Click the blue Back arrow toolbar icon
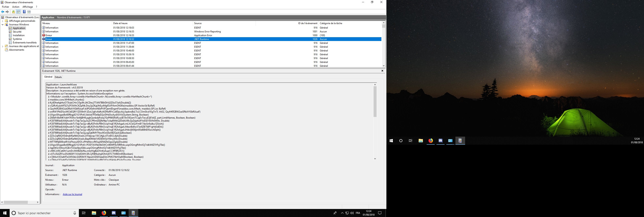 [3, 12]
